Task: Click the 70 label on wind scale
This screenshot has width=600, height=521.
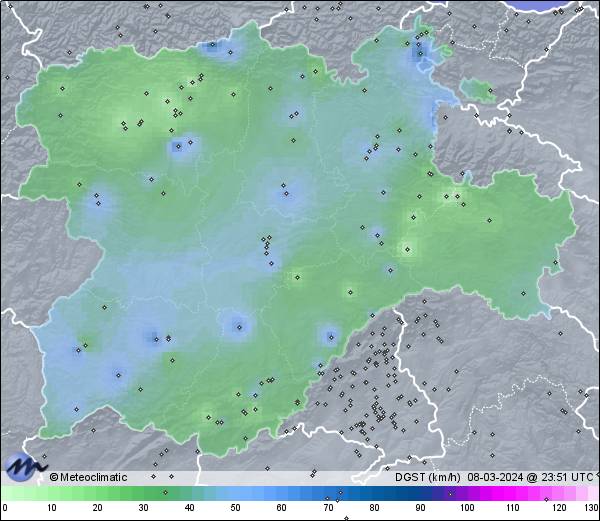Action: click(328, 508)
